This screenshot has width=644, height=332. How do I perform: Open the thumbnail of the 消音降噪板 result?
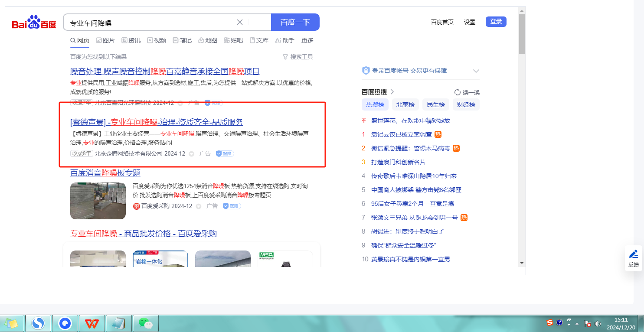(98, 201)
